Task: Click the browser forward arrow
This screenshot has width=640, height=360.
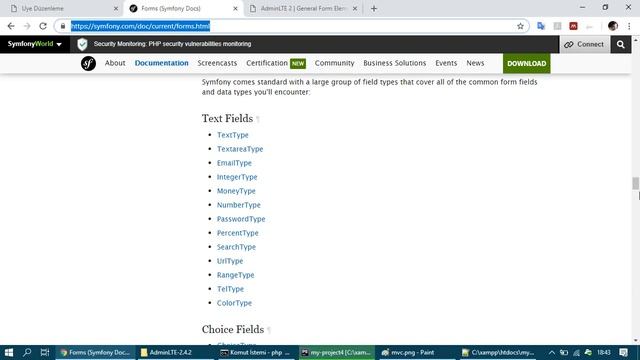Action: 27,26
